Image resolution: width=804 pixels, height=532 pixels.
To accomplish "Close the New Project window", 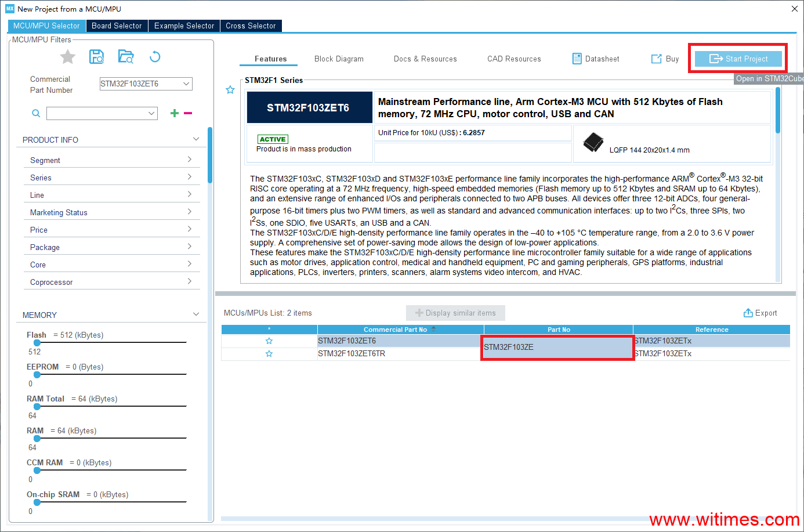I will 794,9.
